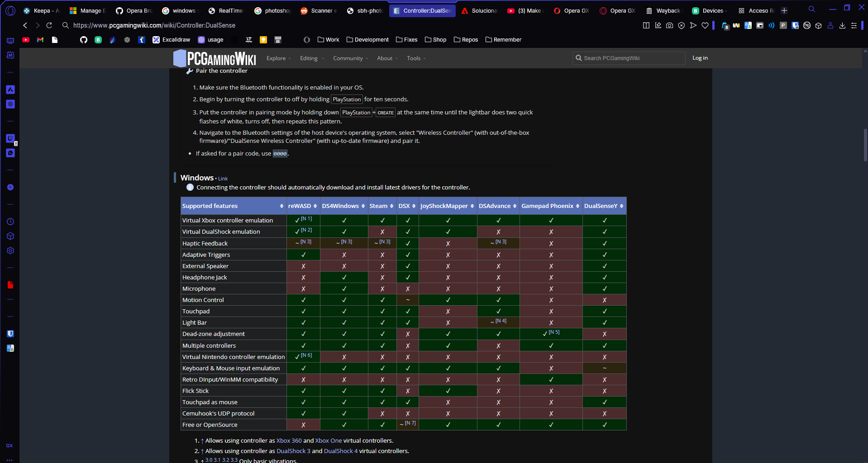Click the Cemuhook's UDP protocol row label

(218, 413)
